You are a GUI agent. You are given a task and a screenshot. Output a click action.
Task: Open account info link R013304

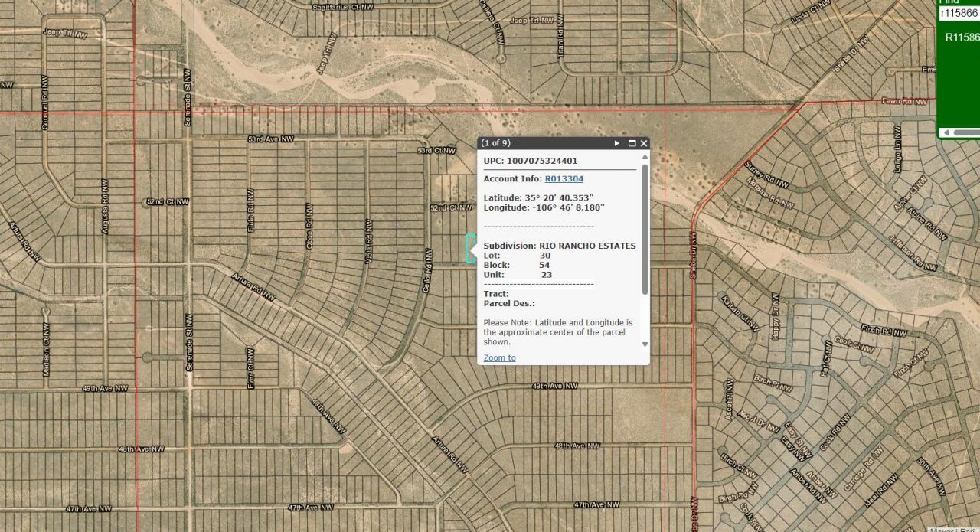[563, 179]
